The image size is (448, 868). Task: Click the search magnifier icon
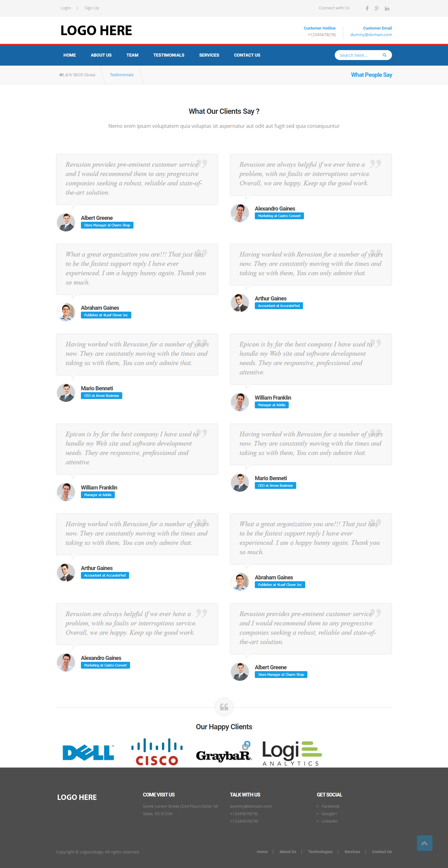[384, 55]
